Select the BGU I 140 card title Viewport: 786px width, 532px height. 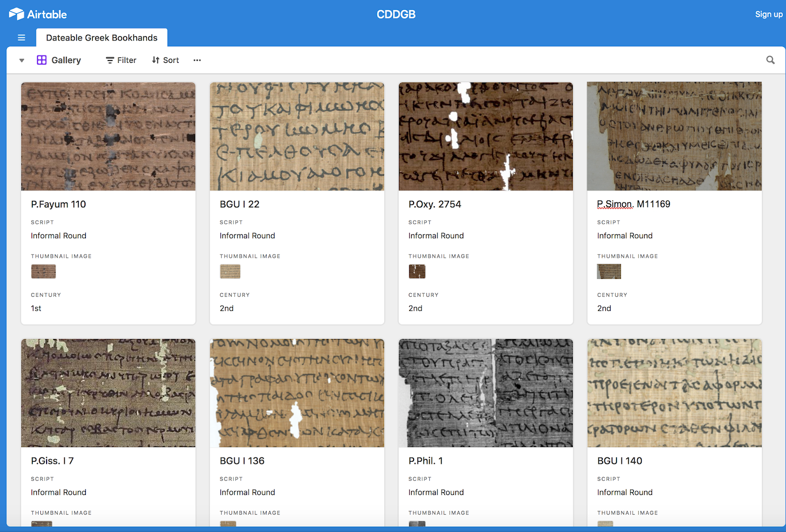pyautogui.click(x=620, y=461)
